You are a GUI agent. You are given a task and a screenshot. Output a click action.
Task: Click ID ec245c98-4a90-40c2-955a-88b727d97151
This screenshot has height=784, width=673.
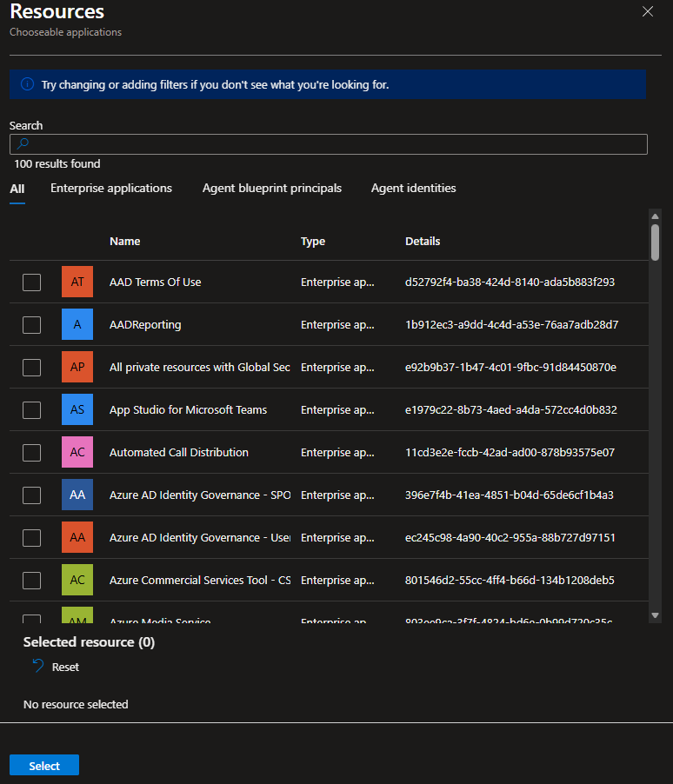click(x=510, y=538)
